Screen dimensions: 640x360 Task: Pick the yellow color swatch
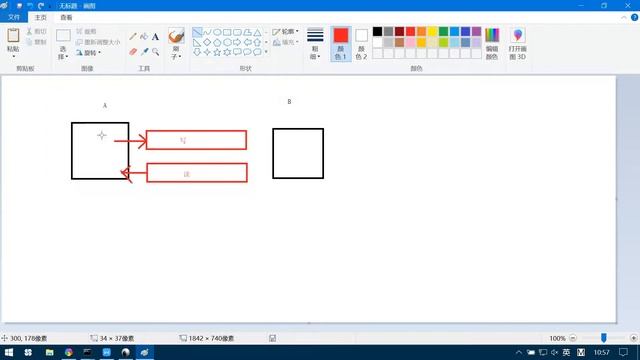point(432,31)
